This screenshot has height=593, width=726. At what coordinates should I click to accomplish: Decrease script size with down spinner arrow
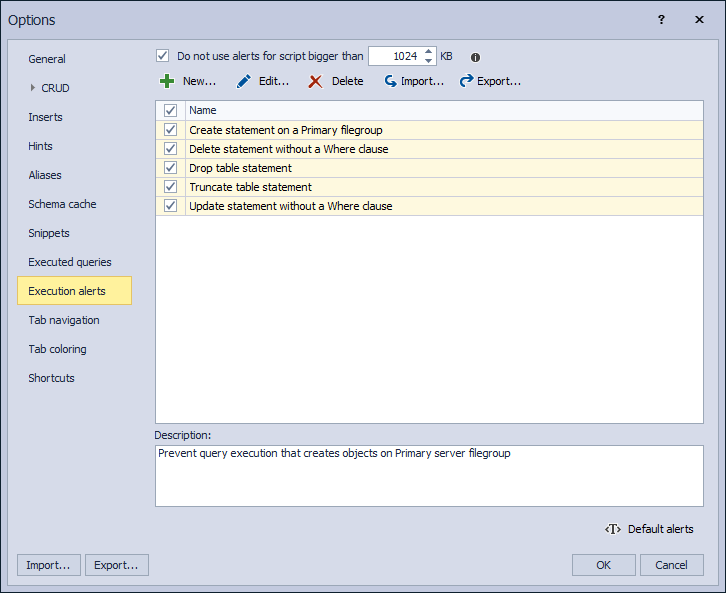coord(429,61)
